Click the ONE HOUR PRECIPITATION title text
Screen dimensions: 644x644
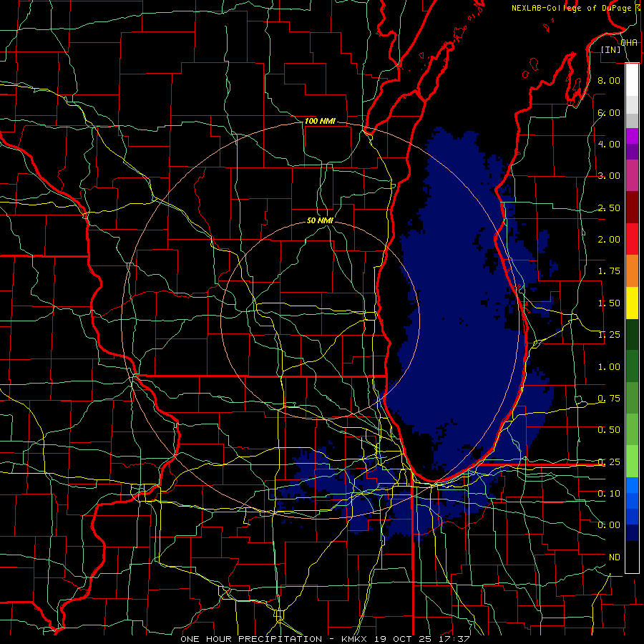pos(251,639)
